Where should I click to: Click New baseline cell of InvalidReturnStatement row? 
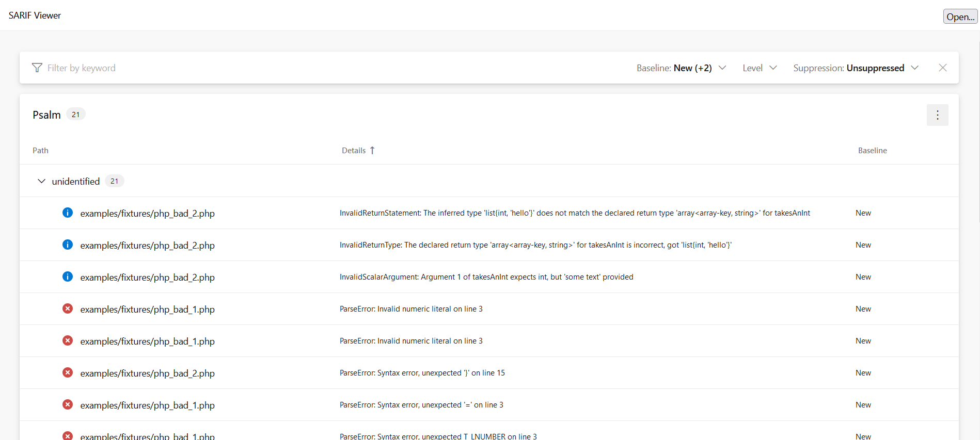863,213
